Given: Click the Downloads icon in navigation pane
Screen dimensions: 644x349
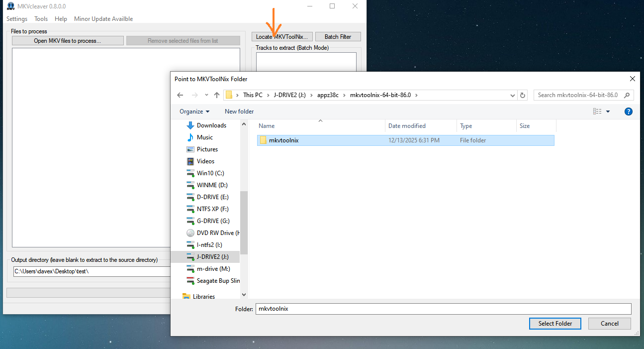Looking at the screenshot, I should click(190, 125).
